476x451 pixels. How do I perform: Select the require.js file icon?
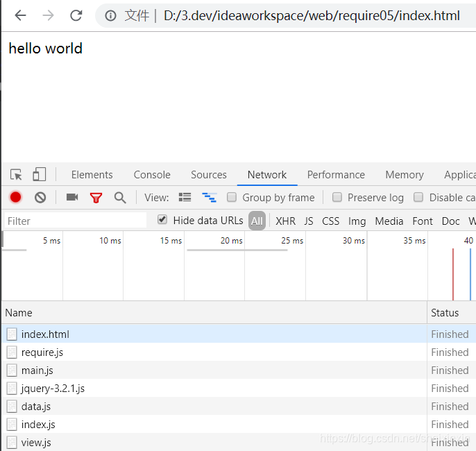pos(12,352)
